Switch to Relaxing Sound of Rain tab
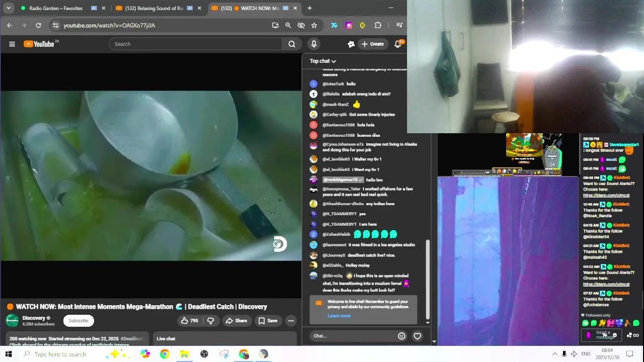Image resolution: width=644 pixels, height=362 pixels. pyautogui.click(x=154, y=8)
